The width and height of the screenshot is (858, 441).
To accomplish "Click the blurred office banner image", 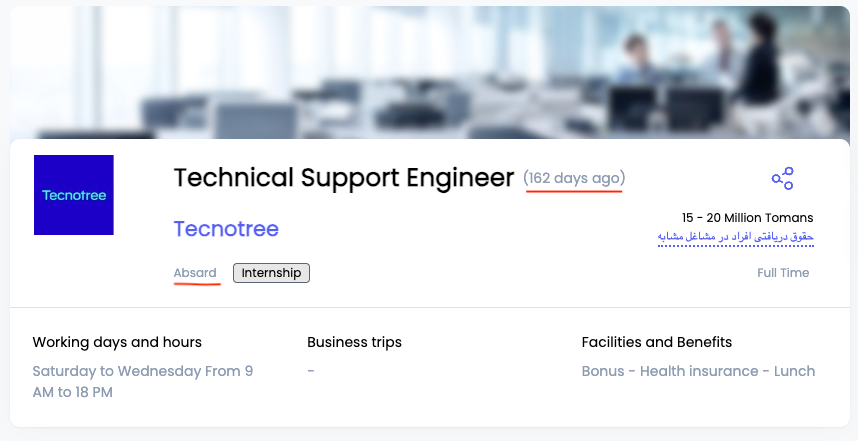I will (x=430, y=72).
